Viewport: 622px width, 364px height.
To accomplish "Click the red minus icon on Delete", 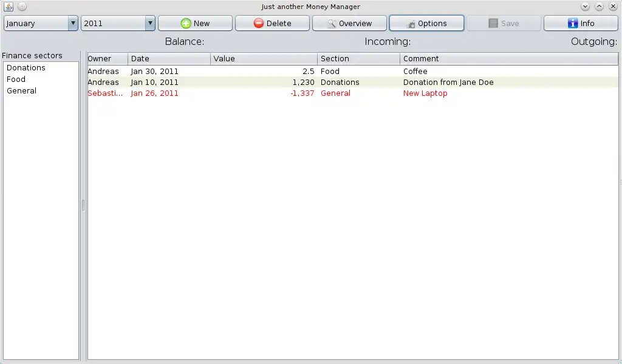I will pyautogui.click(x=259, y=24).
